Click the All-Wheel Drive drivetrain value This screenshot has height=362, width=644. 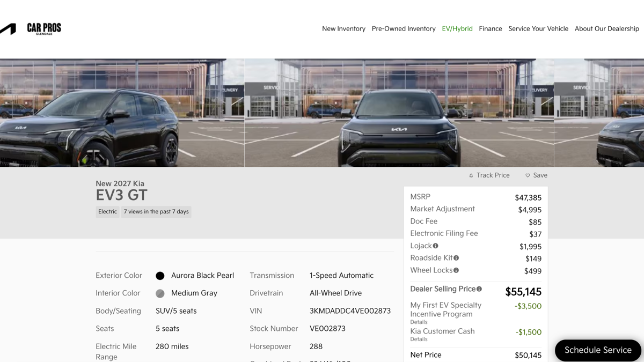pos(335,293)
